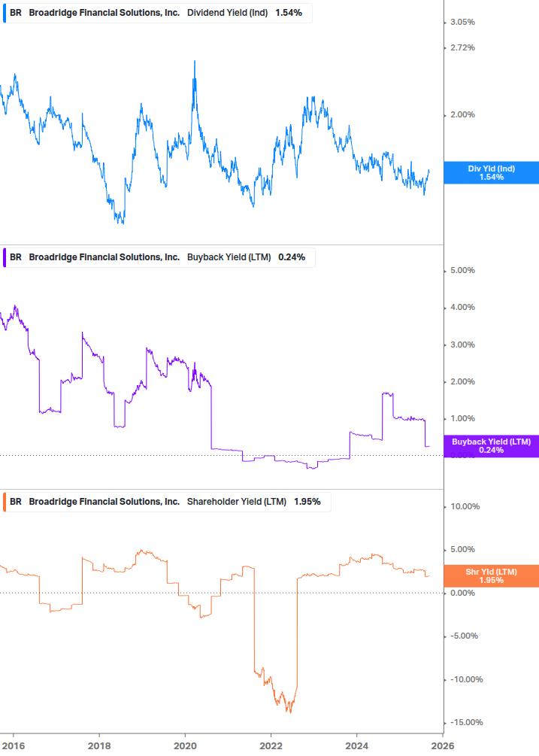539x756 pixels.
Task: Click the -15.00% tick on shareholder yield axis
Action: click(x=466, y=722)
